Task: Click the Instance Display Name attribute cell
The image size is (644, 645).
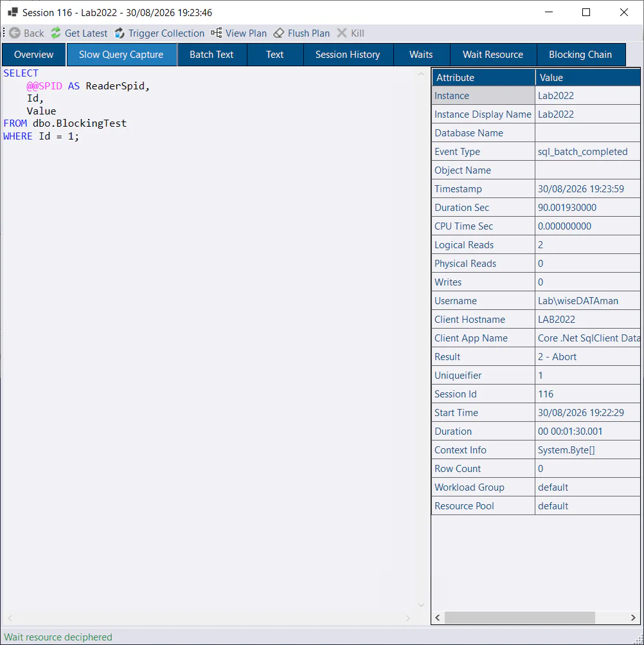Action: point(483,114)
